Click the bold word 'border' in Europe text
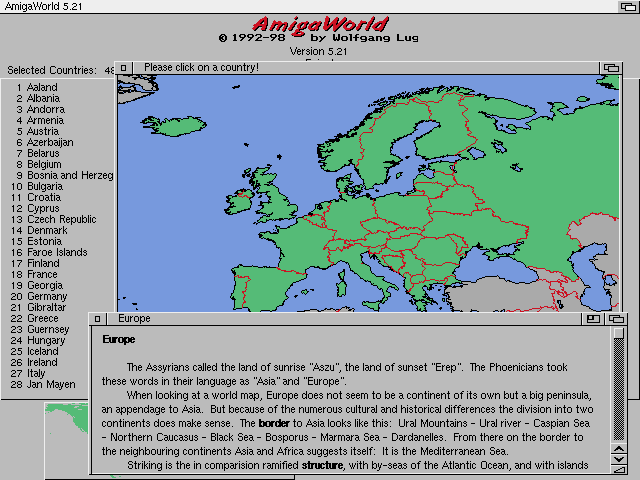This screenshot has width=640, height=480. (274, 423)
